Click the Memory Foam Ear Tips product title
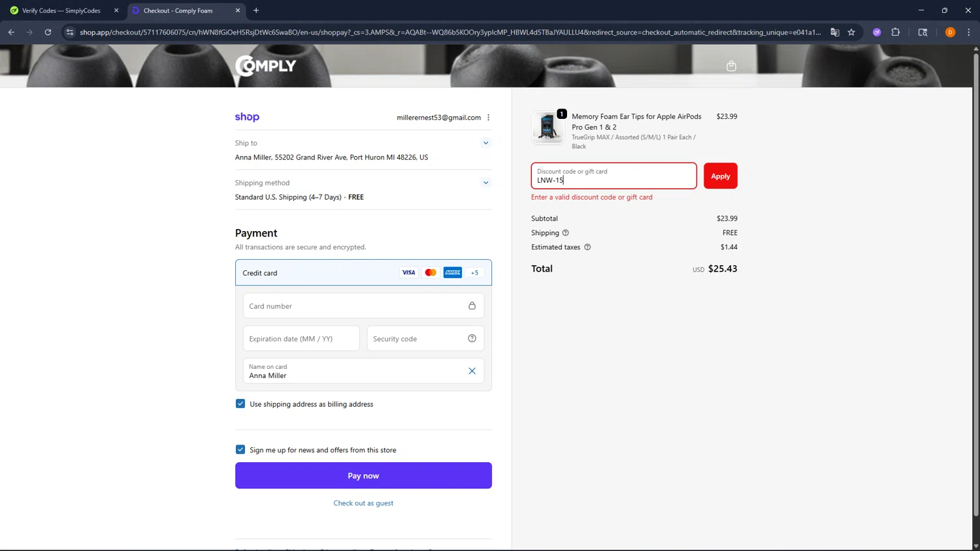The width and height of the screenshot is (980, 551). (x=636, y=121)
